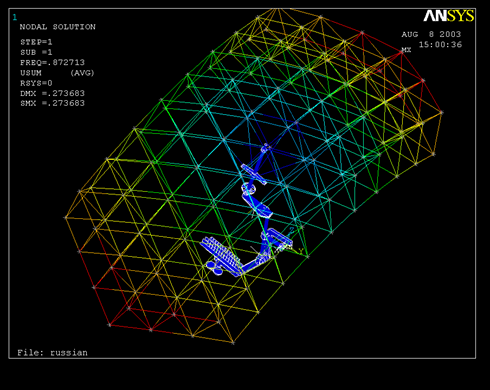Click the (AVG) label
Image resolution: width=490 pixels, height=390 pixels.
click(x=82, y=73)
